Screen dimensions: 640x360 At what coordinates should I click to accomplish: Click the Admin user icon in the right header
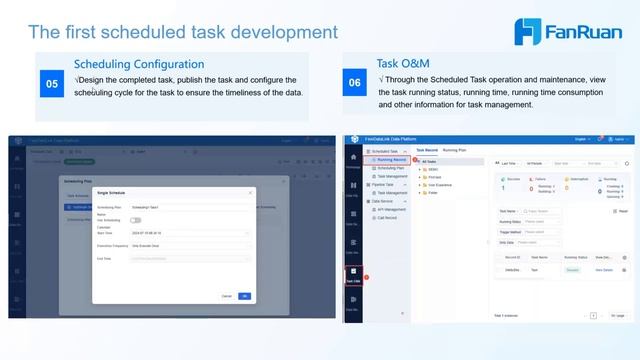pos(611,139)
